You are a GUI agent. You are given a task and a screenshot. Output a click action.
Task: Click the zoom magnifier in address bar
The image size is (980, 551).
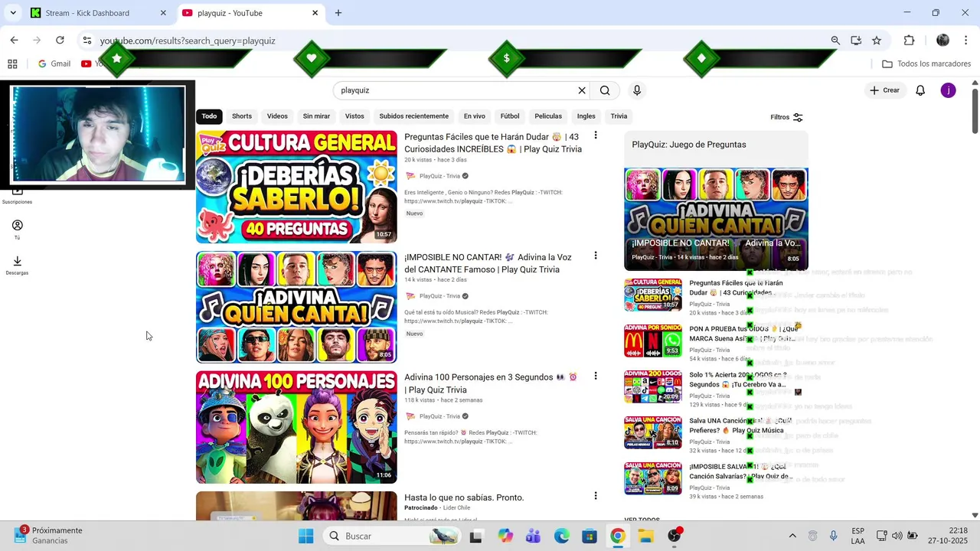point(835,41)
